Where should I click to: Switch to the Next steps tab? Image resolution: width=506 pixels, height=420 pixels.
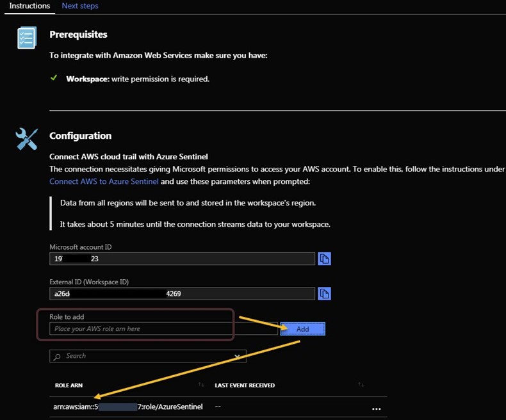coord(80,6)
